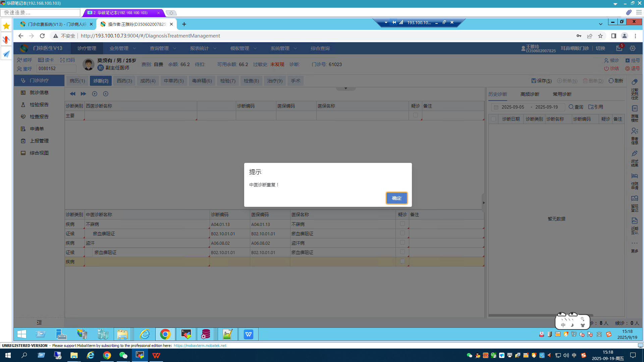Open the settings gear in top bar

[633, 48]
